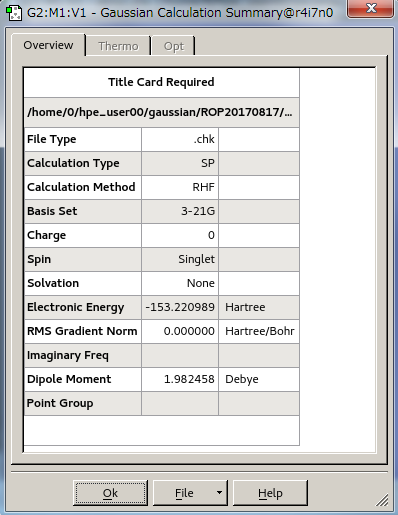This screenshot has width=398, height=515.
Task: Click the Ok button
Action: point(110,493)
